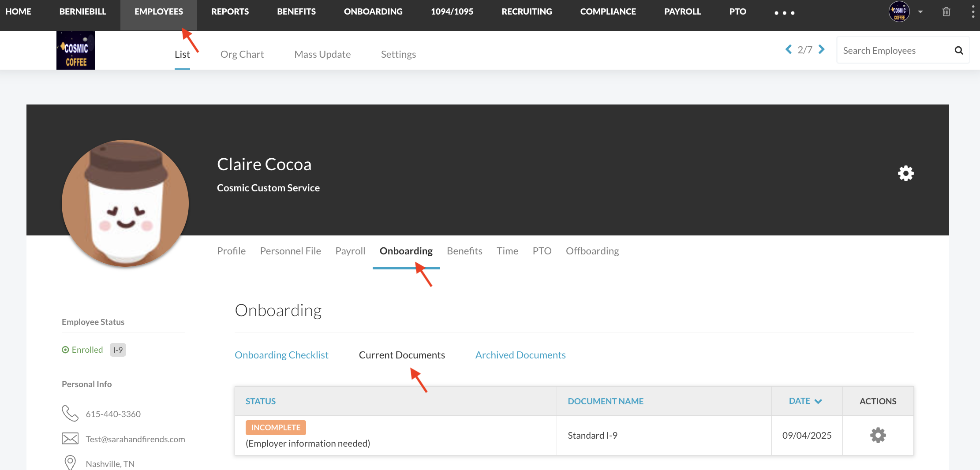Viewport: 980px width, 470px height.
Task: Click the green Enrolled status indicator
Action: click(x=82, y=350)
